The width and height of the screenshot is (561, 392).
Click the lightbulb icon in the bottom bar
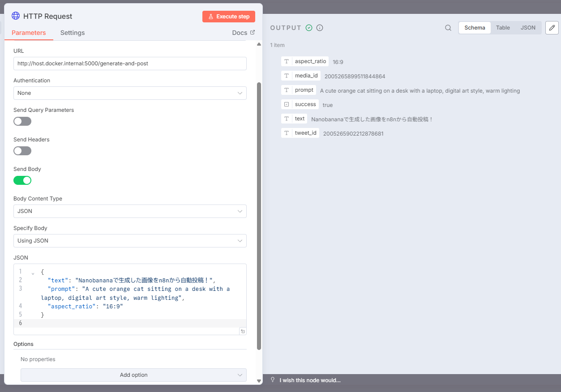[273, 380]
